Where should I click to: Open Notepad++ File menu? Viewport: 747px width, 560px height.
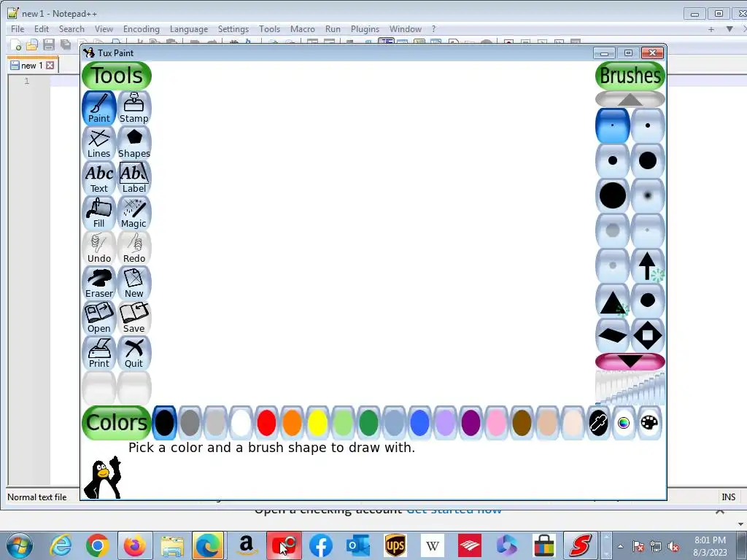(18, 29)
